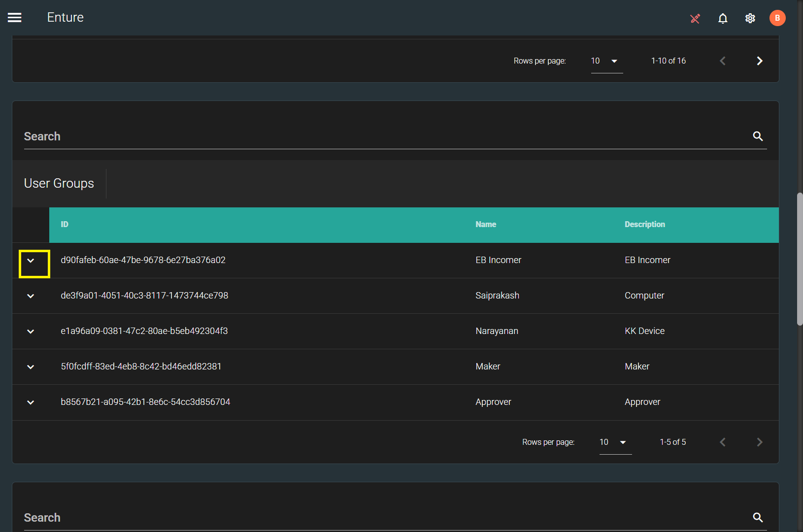
Task: Click the vertical page scrollbar thumb
Action: 800,259
